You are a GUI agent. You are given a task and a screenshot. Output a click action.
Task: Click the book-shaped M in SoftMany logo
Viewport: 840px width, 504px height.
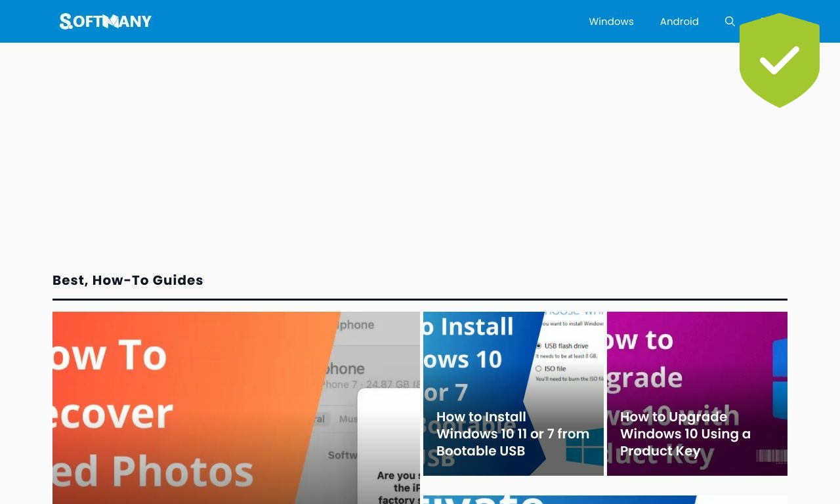112,22
